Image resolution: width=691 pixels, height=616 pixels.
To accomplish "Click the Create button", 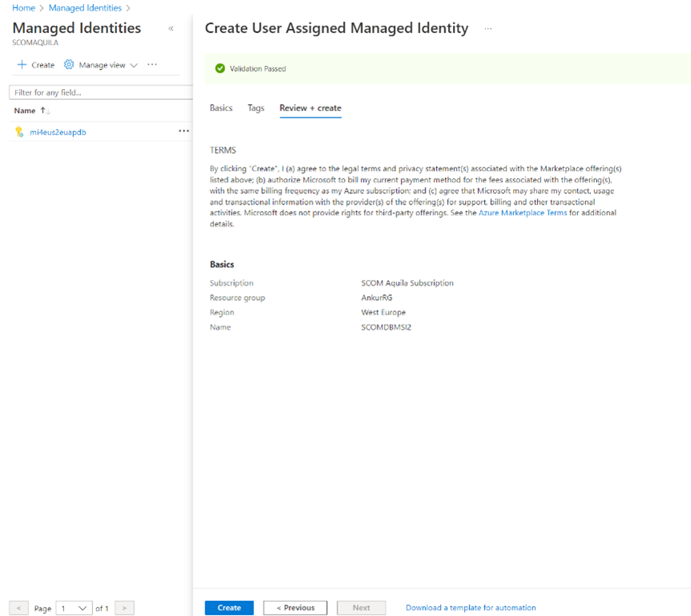I will tap(228, 607).
